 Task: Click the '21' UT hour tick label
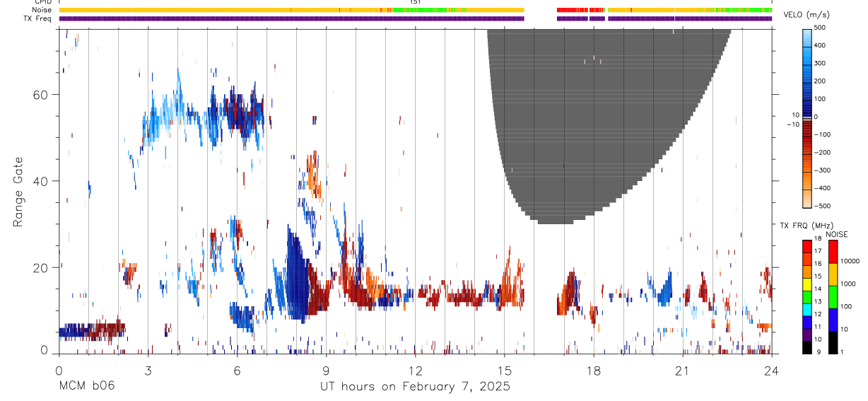pyautogui.click(x=683, y=371)
